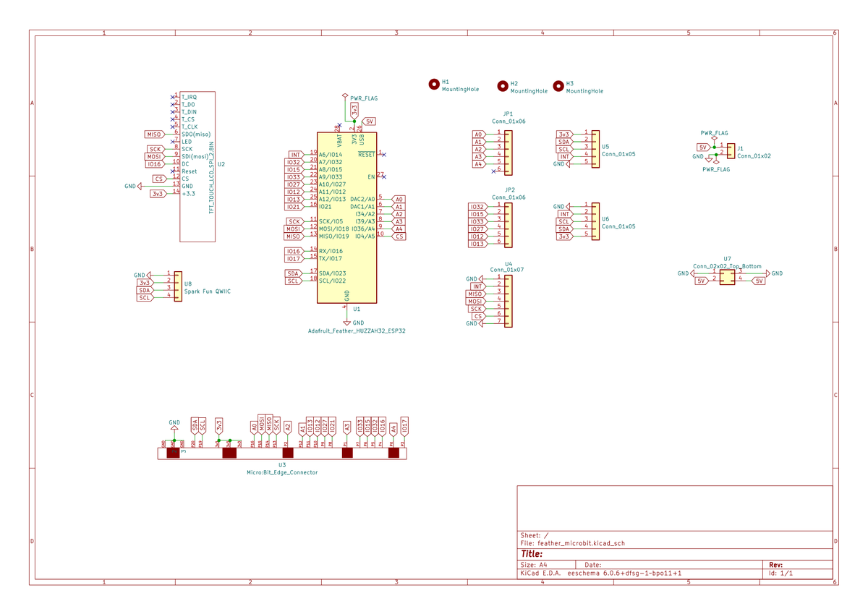Click the Micro:Bit_Edge_Connector label
The image size is (868, 614).
tap(282, 472)
